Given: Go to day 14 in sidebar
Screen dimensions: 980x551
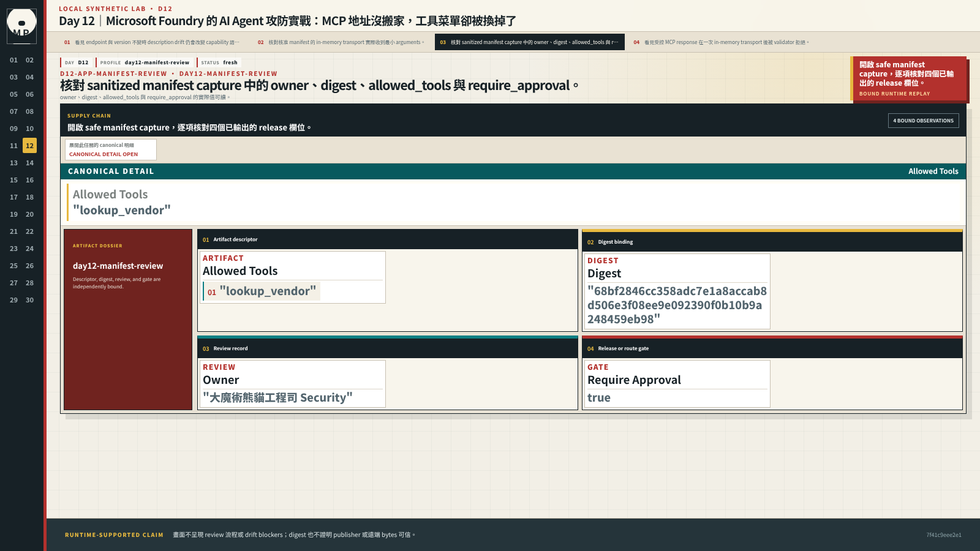Looking at the screenshot, I should 29,163.
